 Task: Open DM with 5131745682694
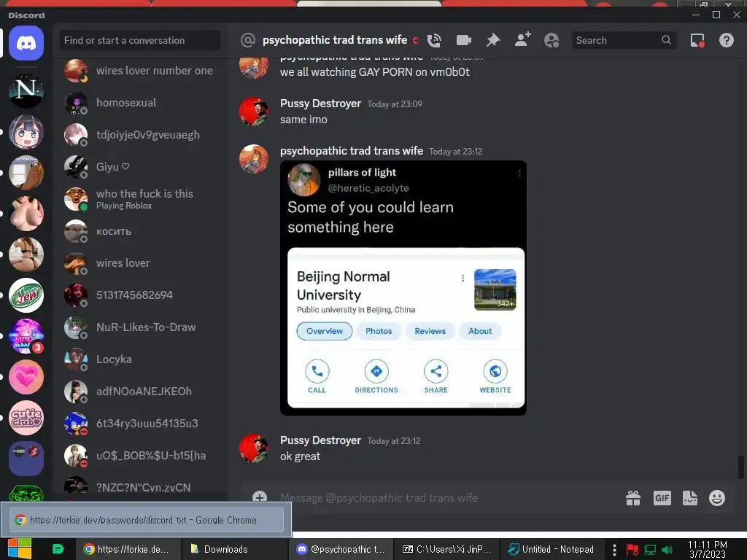coord(140,295)
